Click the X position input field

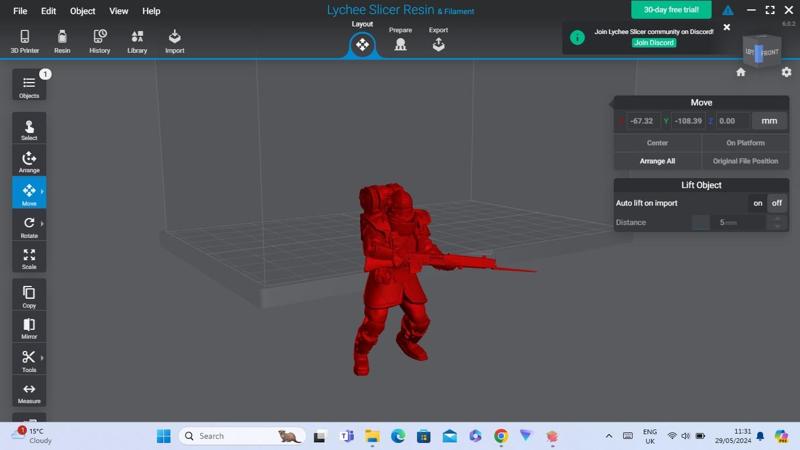coord(641,121)
